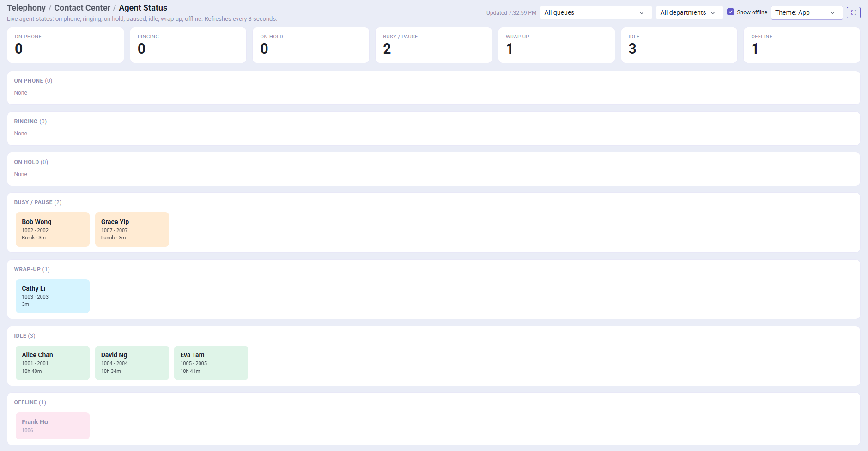The image size is (868, 451).
Task: Open Grace Yip agent card
Action: (132, 229)
